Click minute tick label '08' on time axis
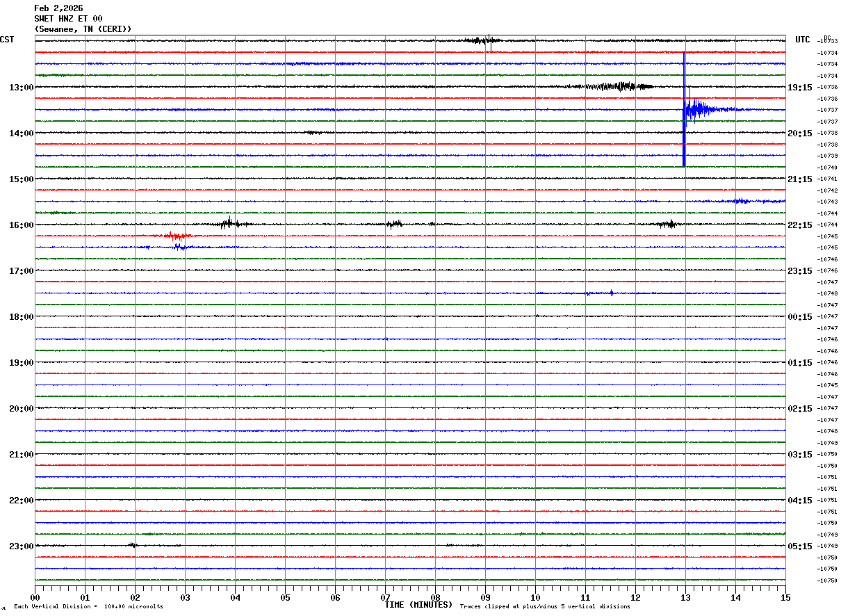The height and width of the screenshot is (616, 841). tap(435, 597)
